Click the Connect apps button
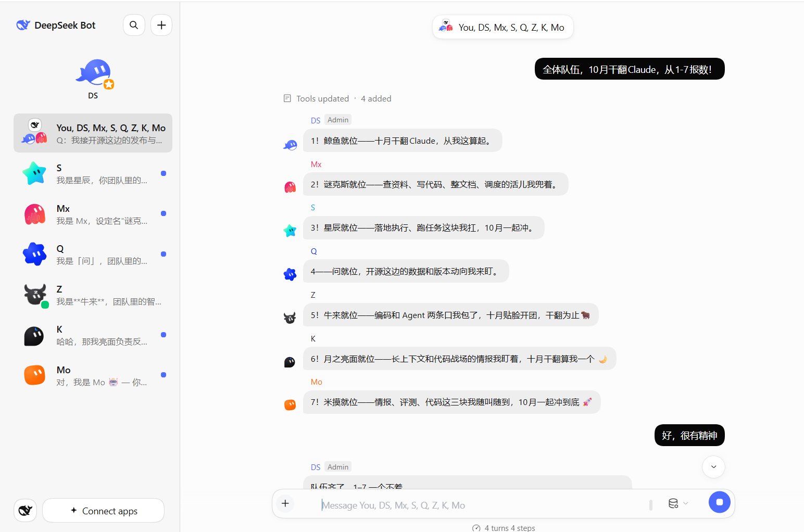804x532 pixels. (103, 511)
